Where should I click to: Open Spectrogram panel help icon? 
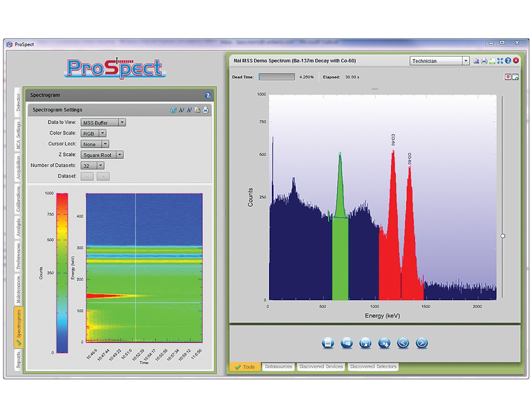207,95
